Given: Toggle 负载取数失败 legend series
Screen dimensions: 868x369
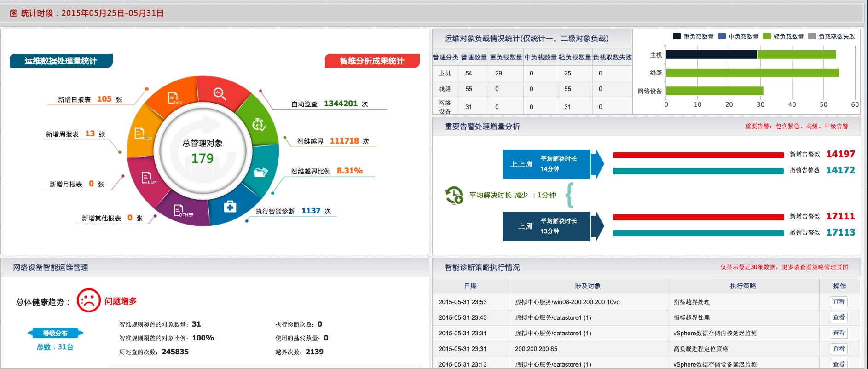Looking at the screenshot, I should pyautogui.click(x=832, y=36).
